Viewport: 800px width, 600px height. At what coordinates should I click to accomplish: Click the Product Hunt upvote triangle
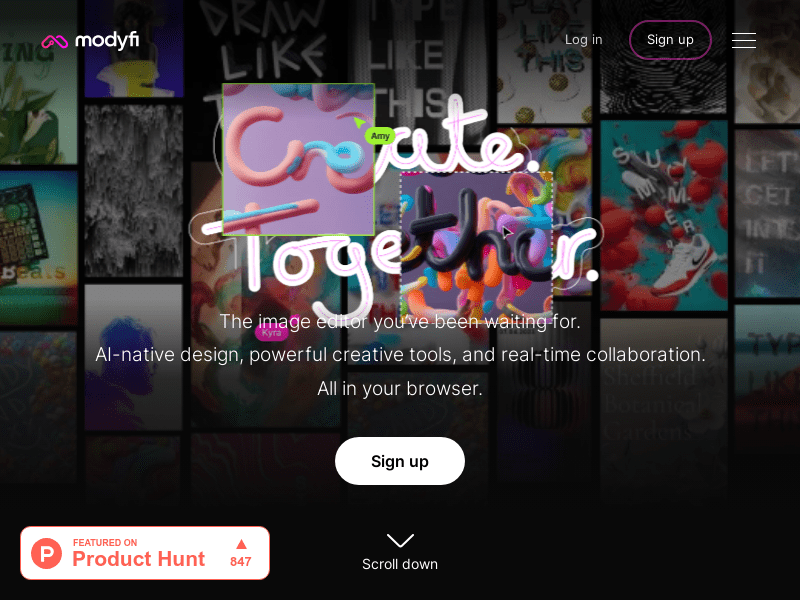pyautogui.click(x=241, y=544)
